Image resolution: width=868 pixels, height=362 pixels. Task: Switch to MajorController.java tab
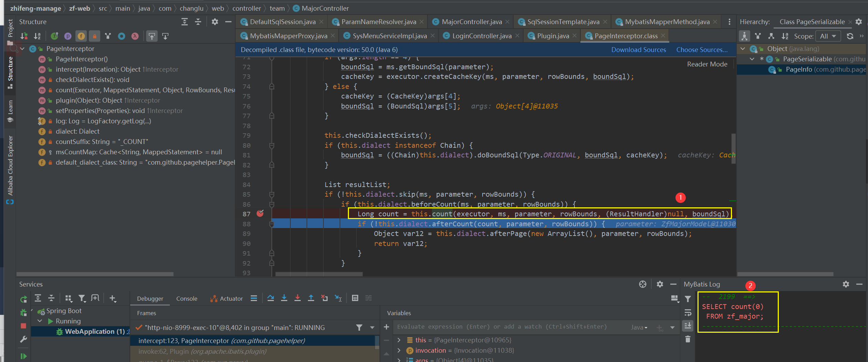coord(472,22)
